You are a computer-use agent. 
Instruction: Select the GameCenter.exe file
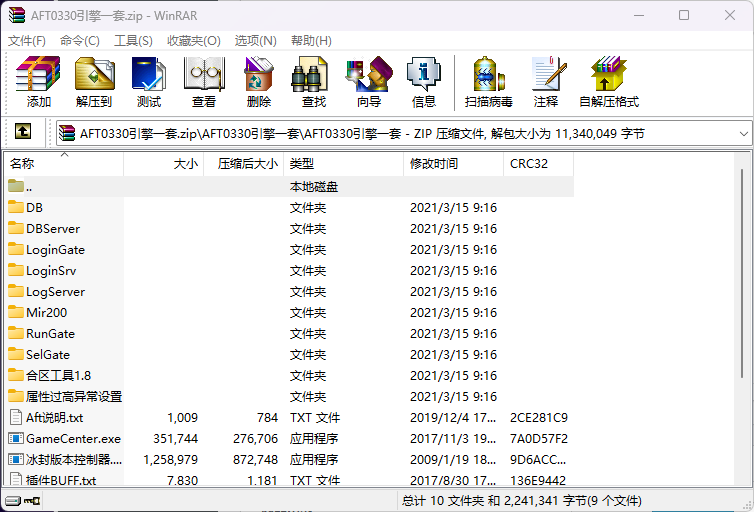73,439
